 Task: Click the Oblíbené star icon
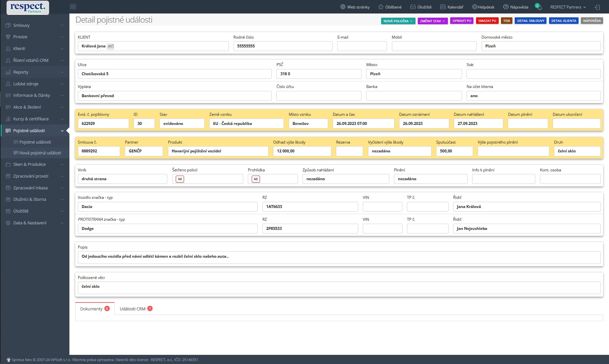(x=381, y=7)
